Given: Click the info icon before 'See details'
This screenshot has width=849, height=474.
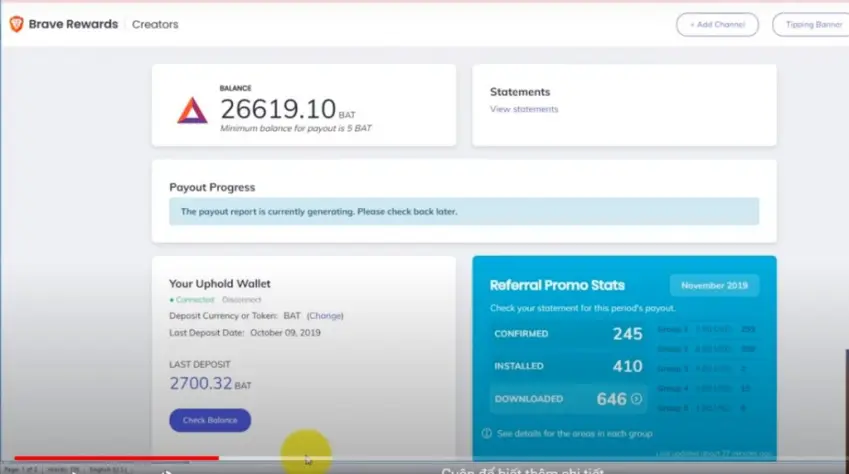Looking at the screenshot, I should (x=487, y=433).
